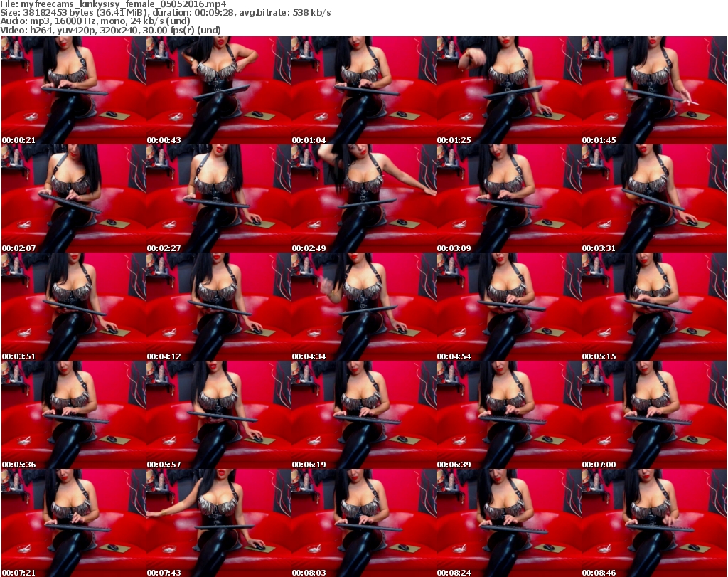Select the "Size: 38182453 bytes" header line
This screenshot has height=577, width=728.
click(x=165, y=13)
